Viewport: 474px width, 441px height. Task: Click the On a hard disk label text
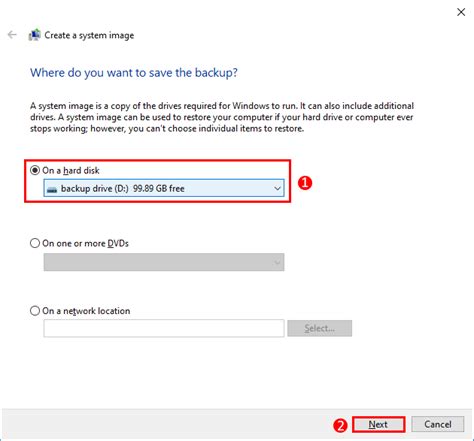pos(71,171)
